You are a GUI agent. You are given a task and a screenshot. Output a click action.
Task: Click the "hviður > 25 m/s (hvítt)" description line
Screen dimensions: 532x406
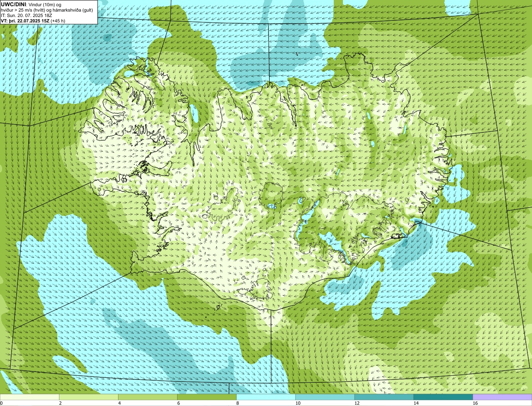pos(47,10)
